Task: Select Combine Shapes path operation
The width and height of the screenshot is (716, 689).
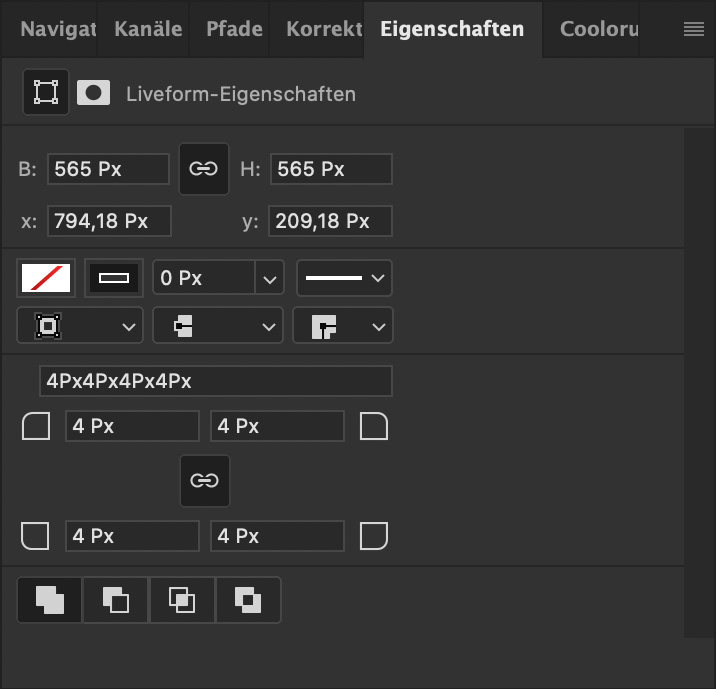Action: tap(49, 600)
